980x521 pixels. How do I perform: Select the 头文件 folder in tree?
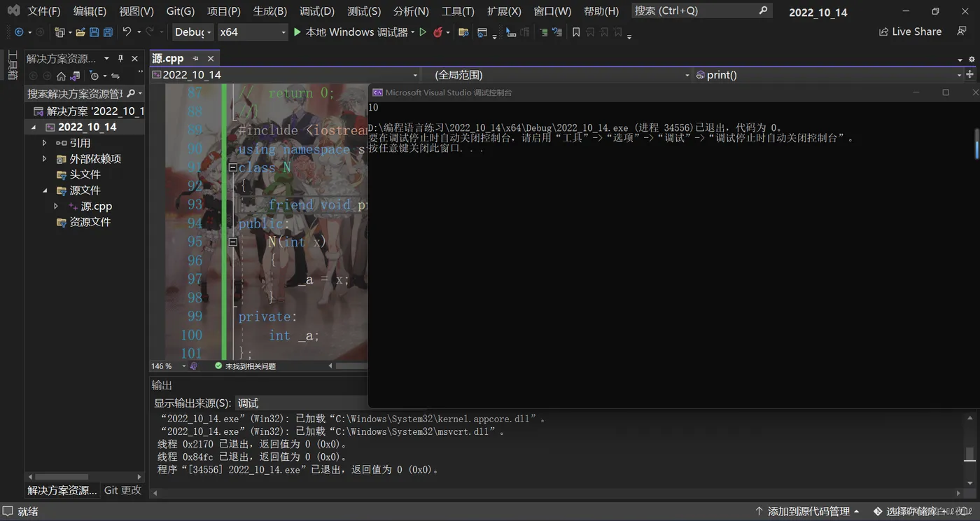[85, 174]
